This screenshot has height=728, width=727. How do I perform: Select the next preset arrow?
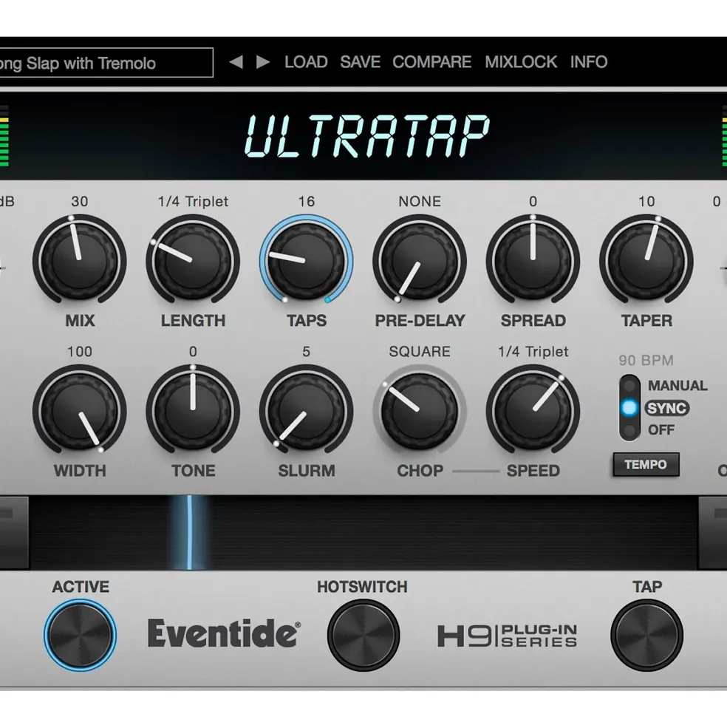(x=263, y=62)
